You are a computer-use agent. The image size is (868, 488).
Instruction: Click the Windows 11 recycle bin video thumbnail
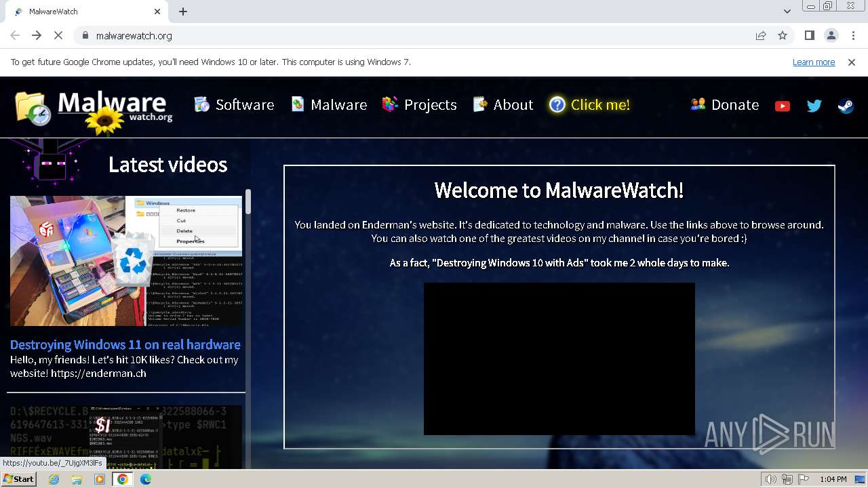[126, 261]
